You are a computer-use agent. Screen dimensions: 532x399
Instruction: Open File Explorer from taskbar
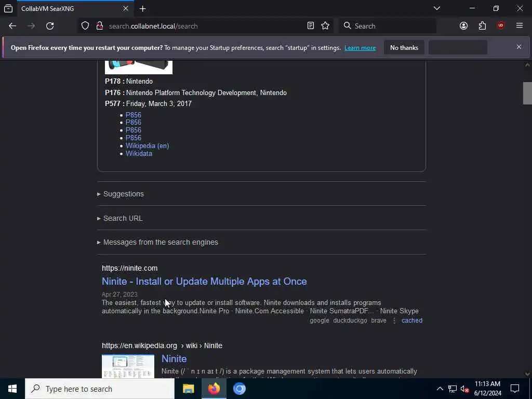pos(188,389)
